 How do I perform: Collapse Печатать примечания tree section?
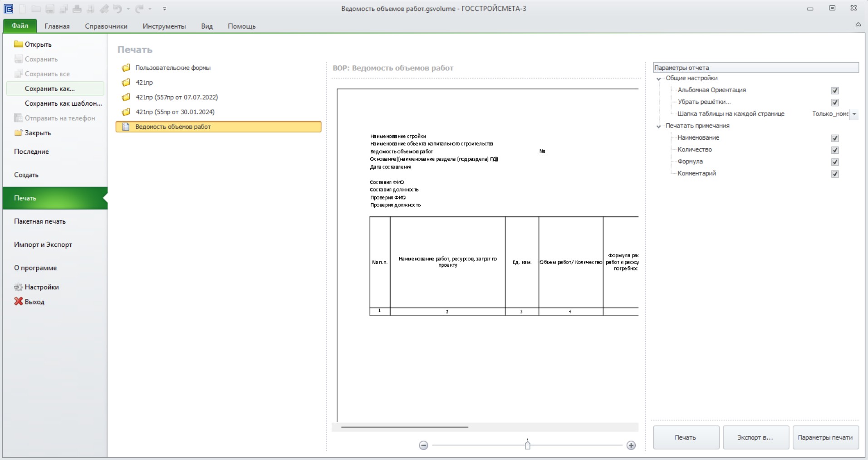659,127
